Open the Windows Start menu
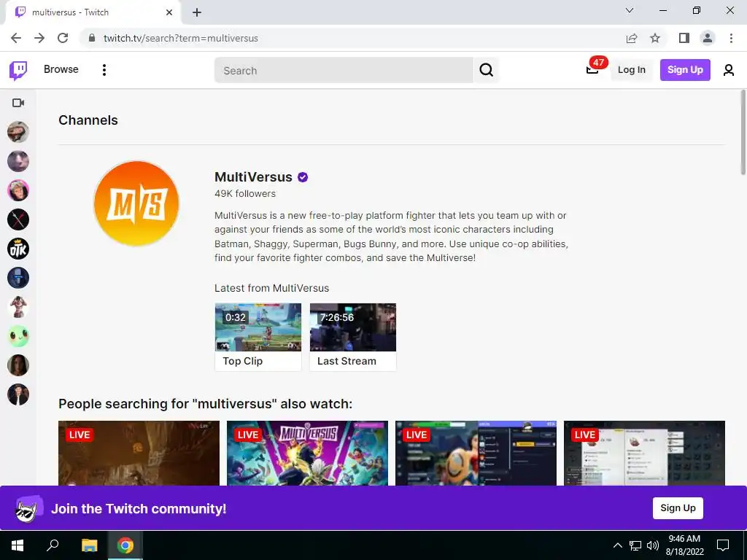Viewport: 747px width, 560px height. [x=18, y=545]
